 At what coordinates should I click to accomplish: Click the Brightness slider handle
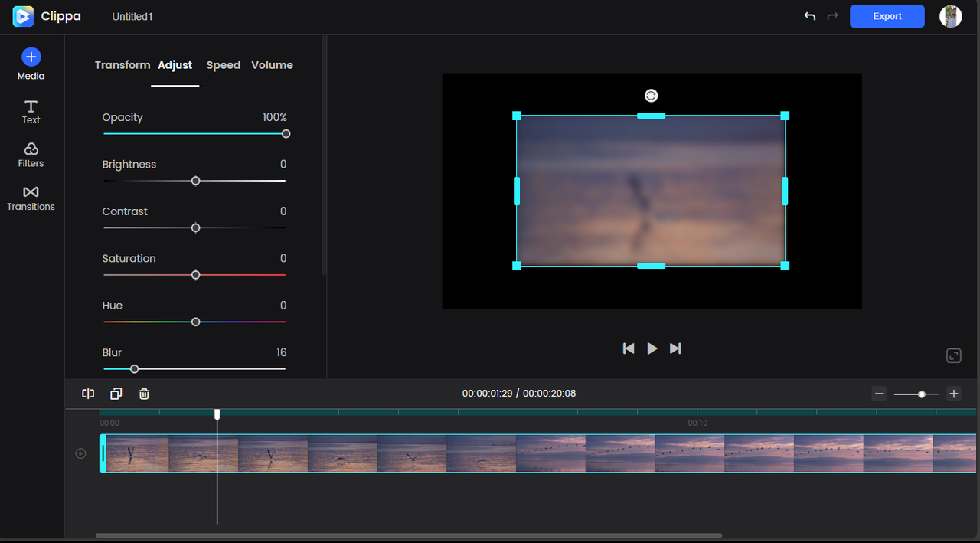pyautogui.click(x=195, y=181)
